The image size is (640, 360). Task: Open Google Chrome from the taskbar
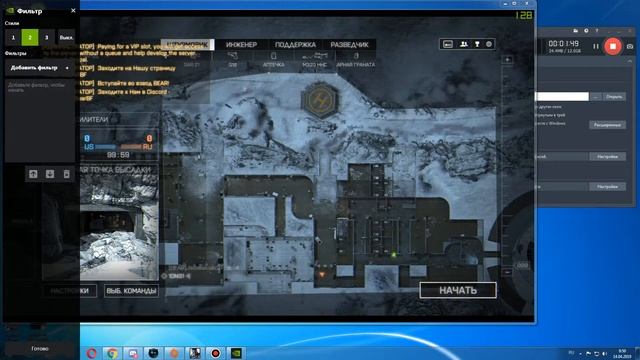(112, 353)
